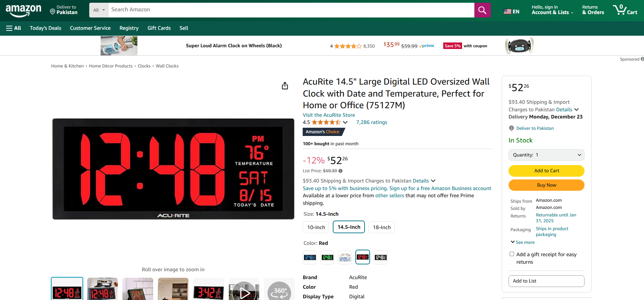
Task: Play the product video thumbnail
Action: tap(244, 289)
